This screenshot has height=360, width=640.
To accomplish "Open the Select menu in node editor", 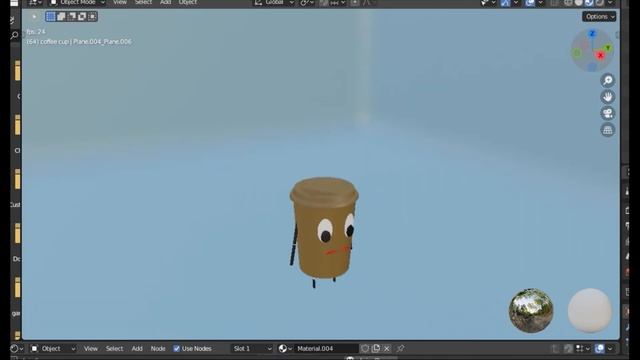I will tap(114, 349).
